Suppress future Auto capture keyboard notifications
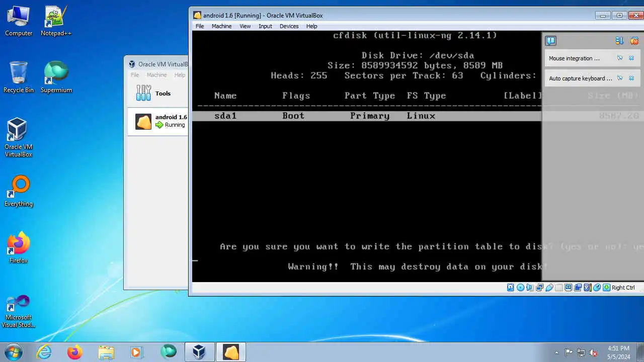This screenshot has width=644, height=362. tap(620, 78)
